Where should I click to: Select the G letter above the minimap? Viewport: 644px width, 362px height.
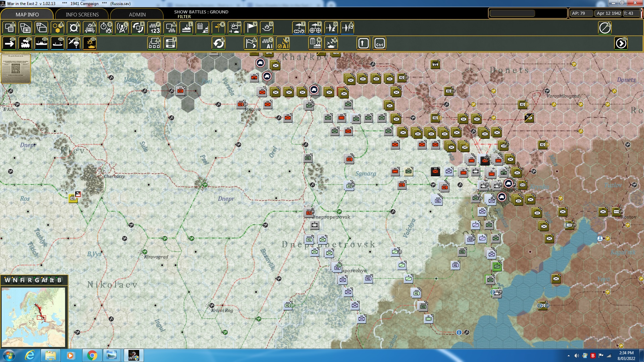pyautogui.click(x=37, y=280)
